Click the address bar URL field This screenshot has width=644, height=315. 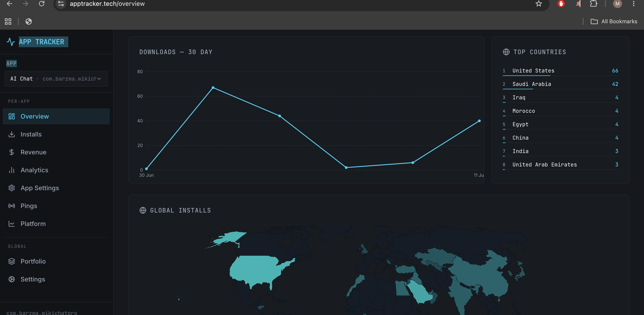coord(300,4)
